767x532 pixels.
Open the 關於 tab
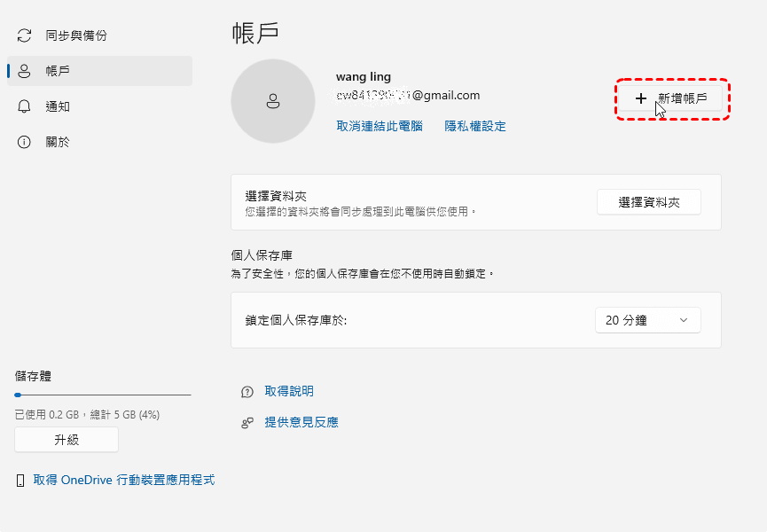tap(58, 142)
